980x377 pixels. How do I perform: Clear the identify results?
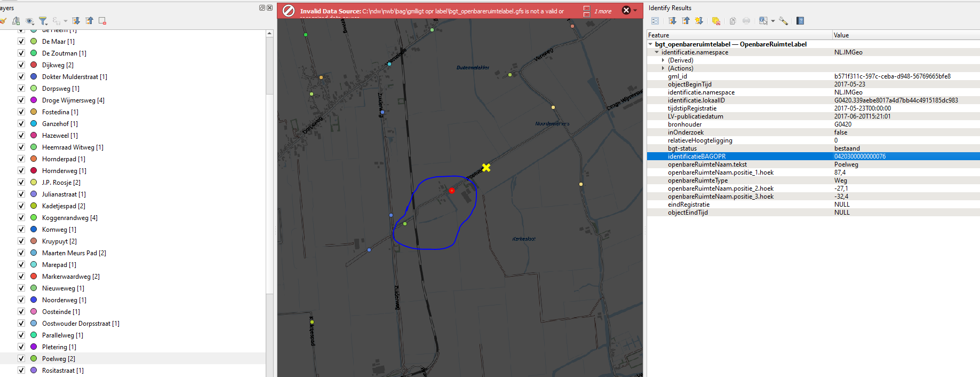(x=716, y=21)
